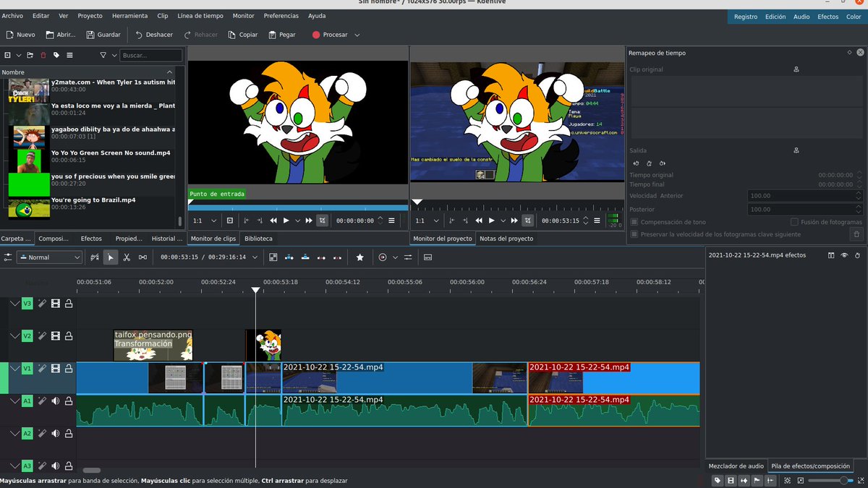Toggle Preservar la velocidad checkbox
This screenshot has height=488, width=868.
[634, 234]
